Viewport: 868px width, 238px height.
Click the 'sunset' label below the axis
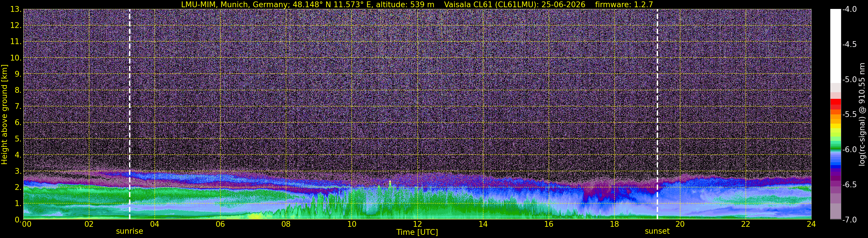click(x=657, y=231)
